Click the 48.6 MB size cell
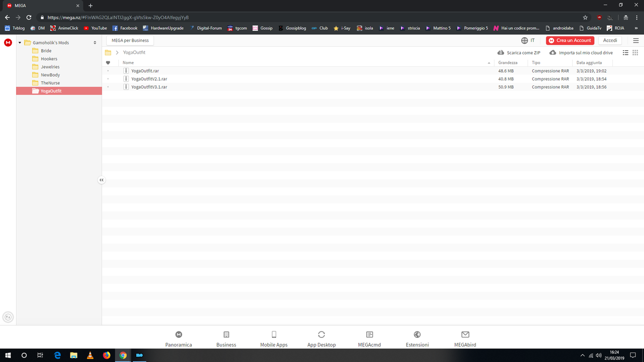Viewport: 644px width, 362px height. (x=506, y=71)
